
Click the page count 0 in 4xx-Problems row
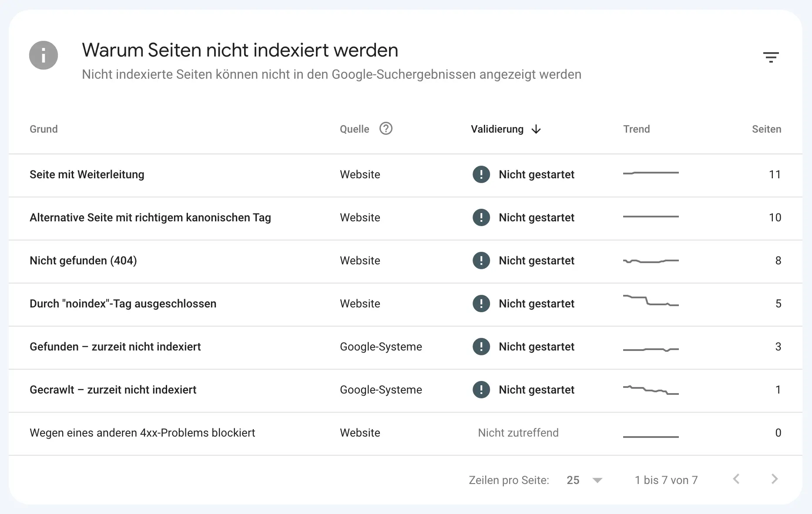coord(778,433)
